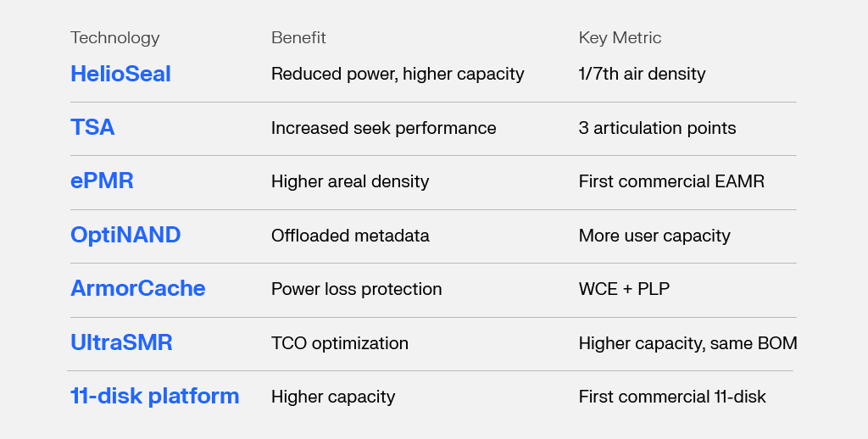Click the Technology column header

coord(114,38)
